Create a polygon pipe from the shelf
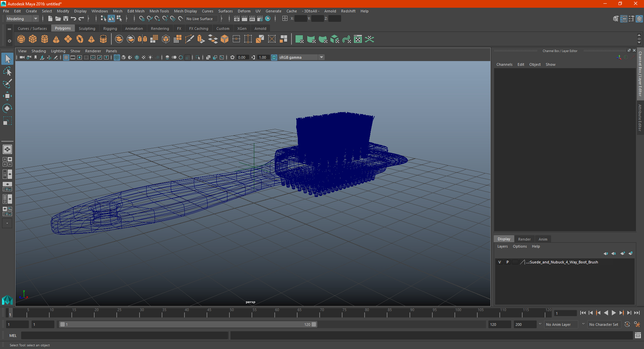This screenshot has height=349, width=644. pos(103,39)
